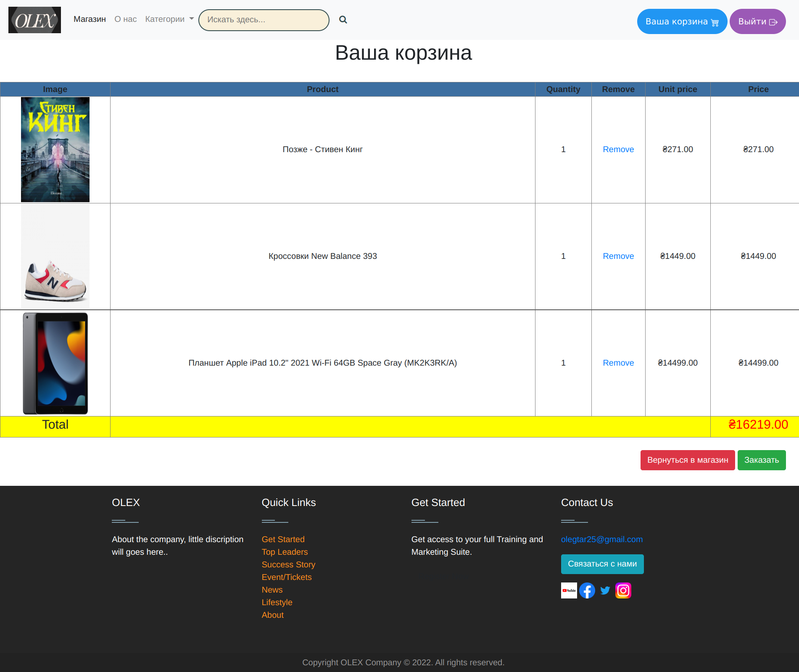Image resolution: width=799 pixels, height=672 pixels.
Task: Remove the New Balance 393 sneakers
Action: [x=618, y=256]
